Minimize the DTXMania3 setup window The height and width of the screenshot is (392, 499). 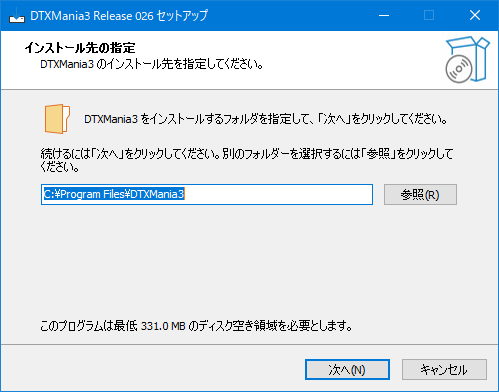tap(384, 15)
